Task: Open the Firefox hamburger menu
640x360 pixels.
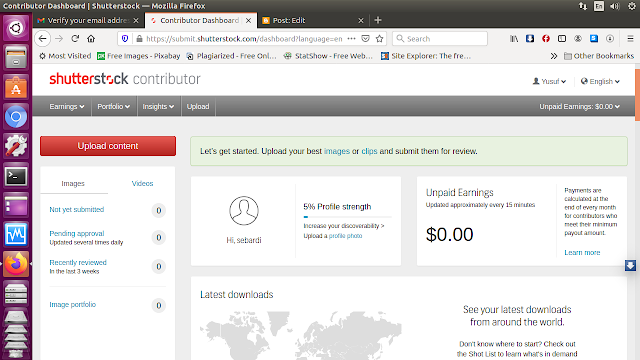Action: tap(630, 39)
